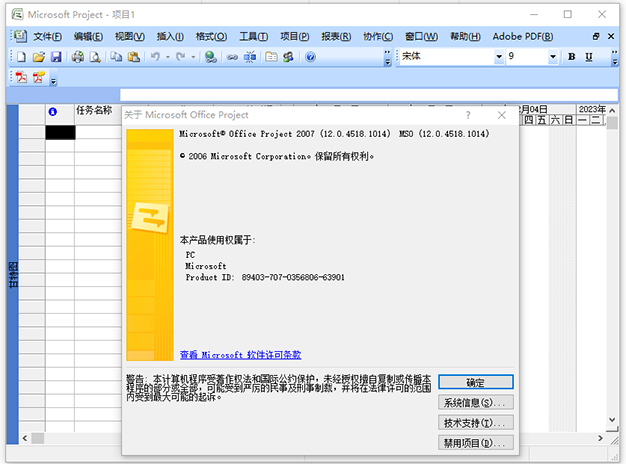Viewport: 626px width, 464px height.
Task: Paste using the clipboard icon
Action: [134, 57]
